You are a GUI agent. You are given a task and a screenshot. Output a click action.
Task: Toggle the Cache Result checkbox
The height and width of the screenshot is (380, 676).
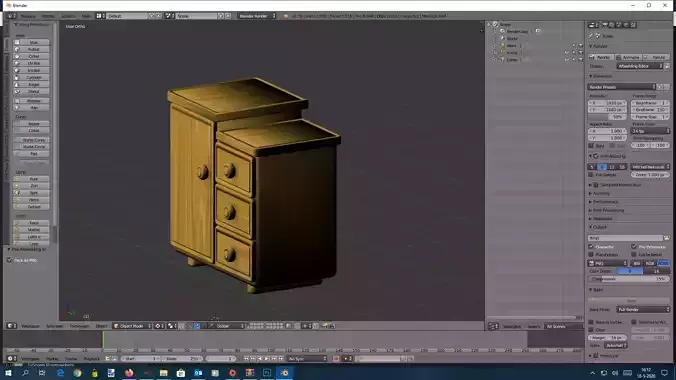tap(634, 254)
